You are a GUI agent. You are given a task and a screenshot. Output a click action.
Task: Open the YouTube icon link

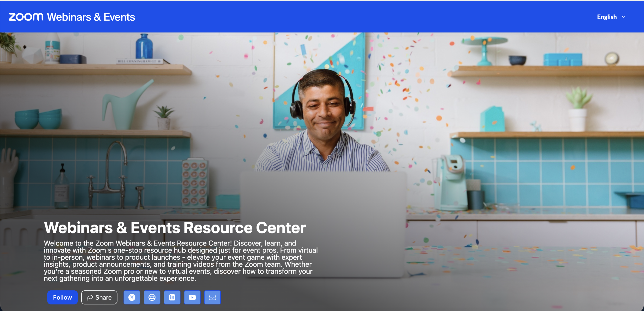192,297
